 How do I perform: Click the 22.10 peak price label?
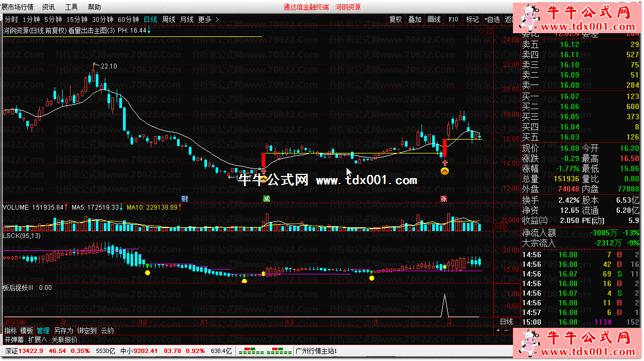(109, 66)
